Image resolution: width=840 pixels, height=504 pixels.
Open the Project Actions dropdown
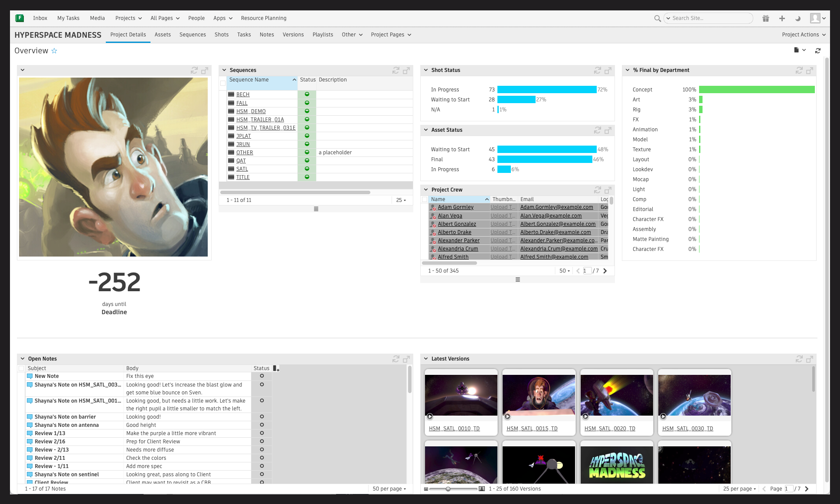804,35
